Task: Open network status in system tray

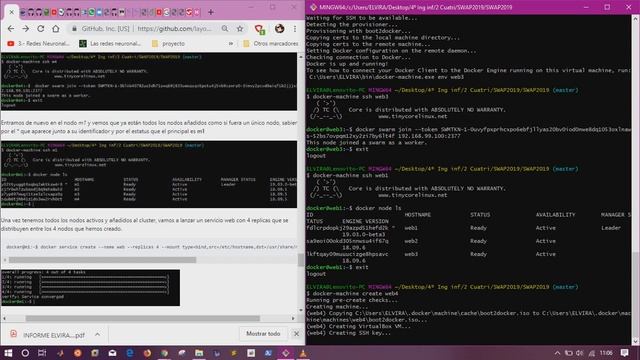Action: [591, 353]
